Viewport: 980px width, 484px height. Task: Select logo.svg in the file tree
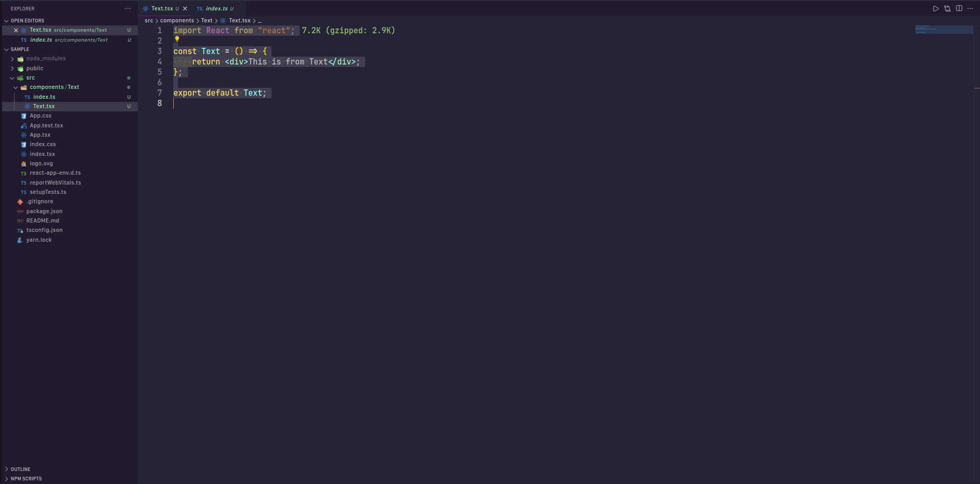pos(41,164)
